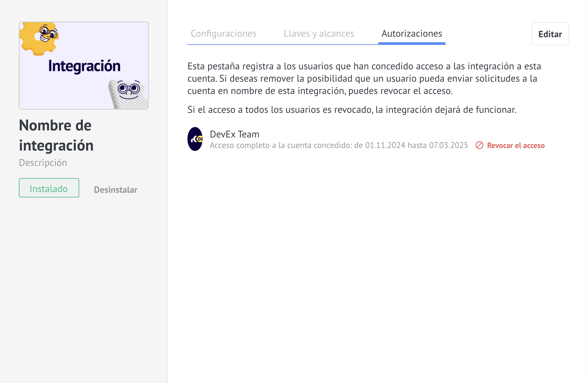This screenshot has height=383, width=588.
Task: Click the sentence about revoked access
Action: (x=352, y=110)
